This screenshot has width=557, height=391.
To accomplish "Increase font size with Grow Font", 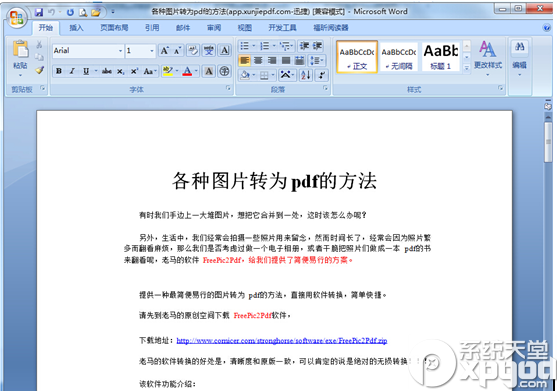I will click(164, 51).
